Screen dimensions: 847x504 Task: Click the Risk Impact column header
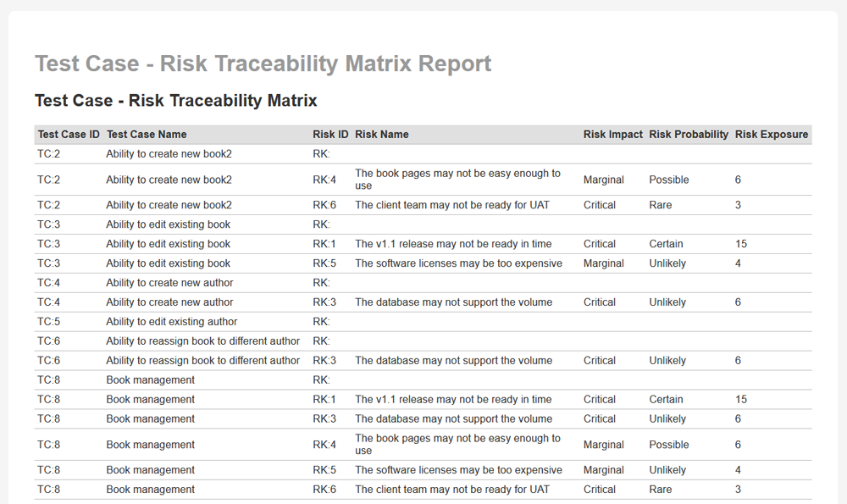tap(612, 134)
